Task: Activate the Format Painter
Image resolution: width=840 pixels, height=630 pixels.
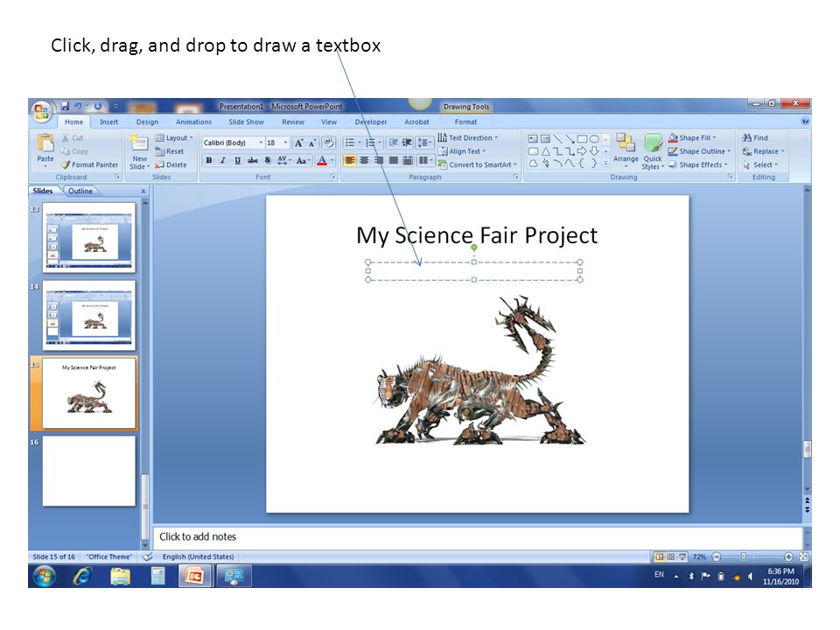Action: (x=89, y=165)
